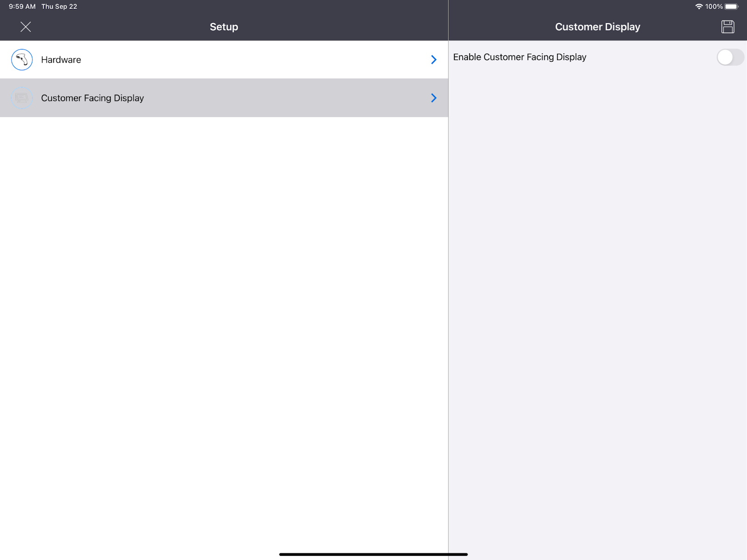Click the Customer Display panel title
The image size is (747, 560).
click(x=597, y=27)
